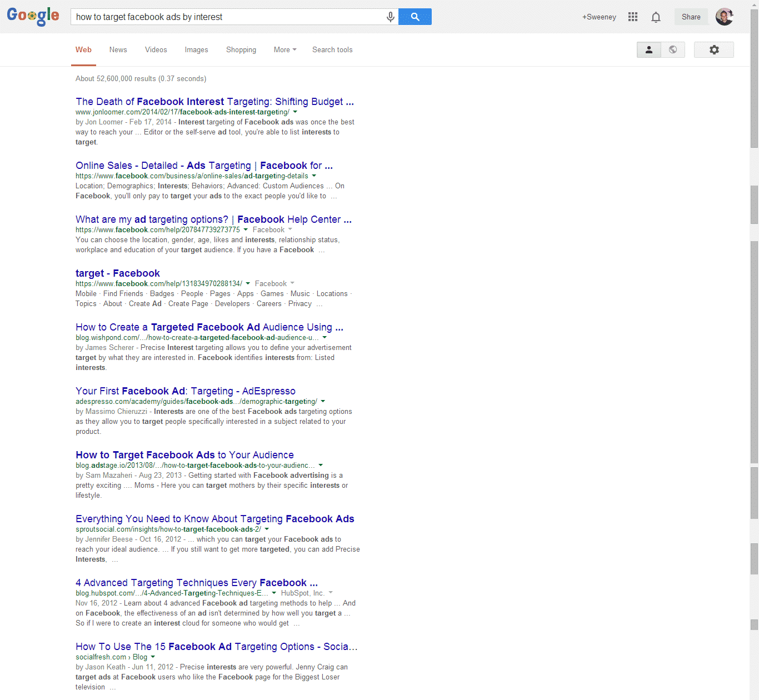
Task: Open 'The Death of Facebook Interest Targeting' result
Action: pyautogui.click(x=214, y=102)
